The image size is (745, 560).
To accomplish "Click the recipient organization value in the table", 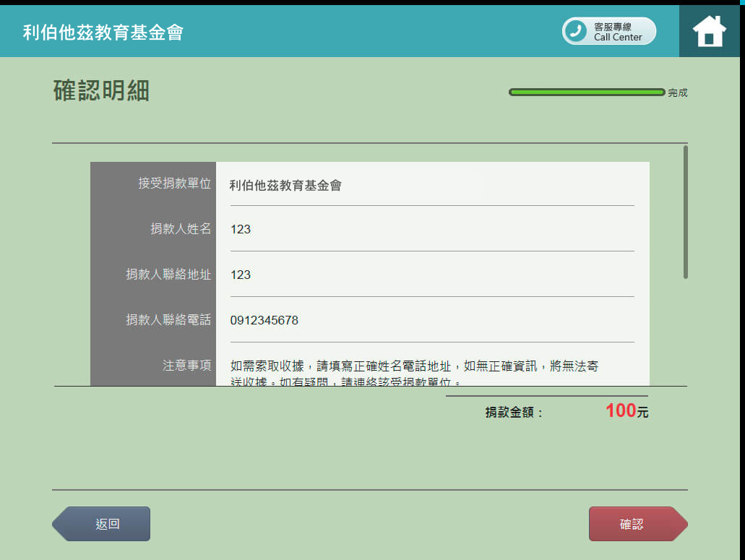I will (285, 186).
